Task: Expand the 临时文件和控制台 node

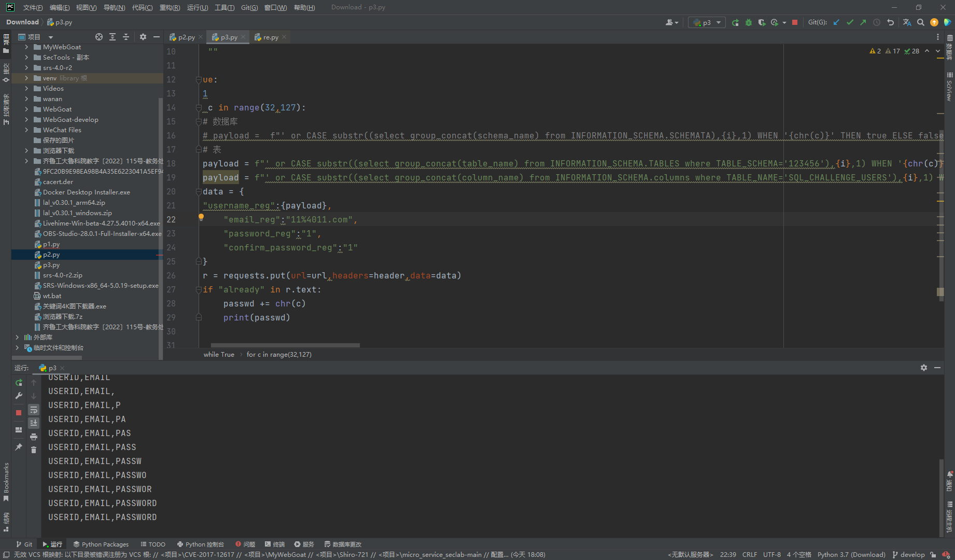Action: pos(17,348)
